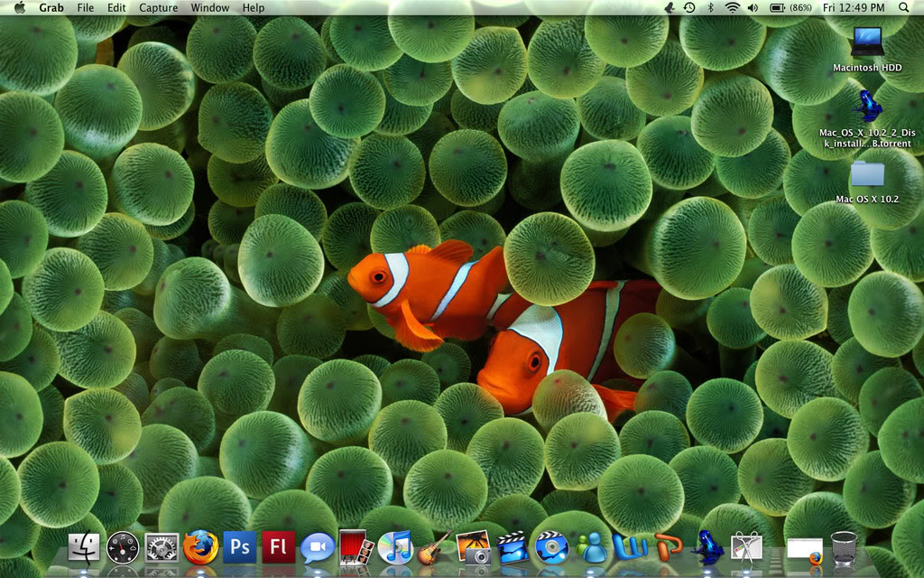The height and width of the screenshot is (578, 924).
Task: Launch Firefox from the dock
Action: click(x=200, y=547)
